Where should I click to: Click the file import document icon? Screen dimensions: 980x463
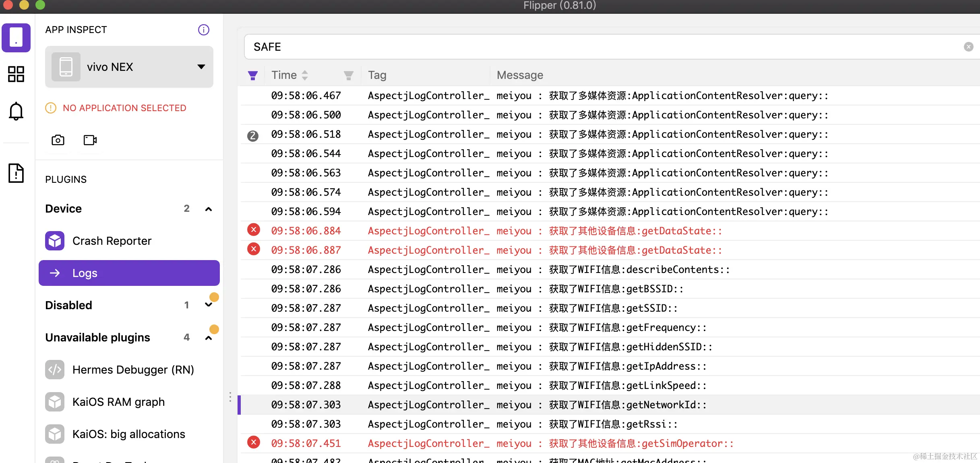[x=16, y=173]
